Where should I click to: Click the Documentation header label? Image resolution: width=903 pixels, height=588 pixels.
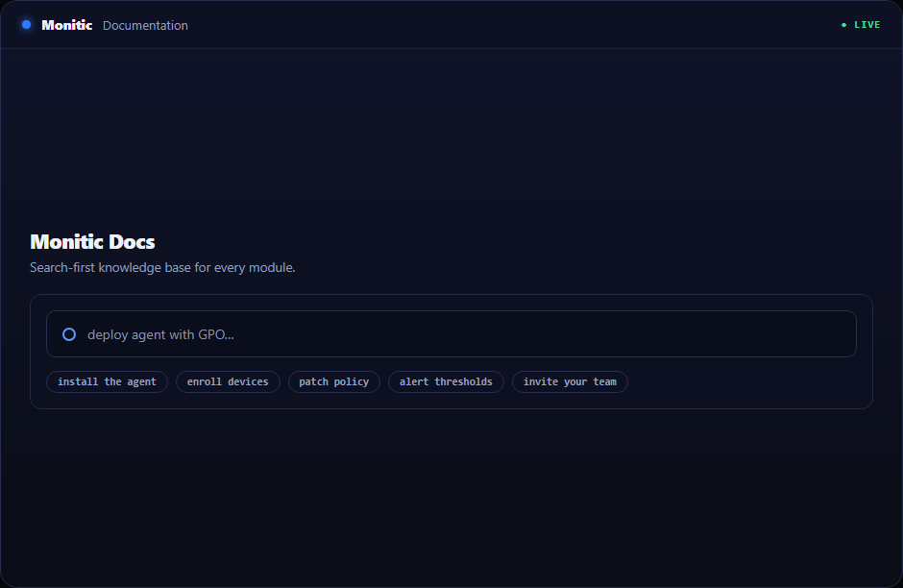tap(145, 25)
